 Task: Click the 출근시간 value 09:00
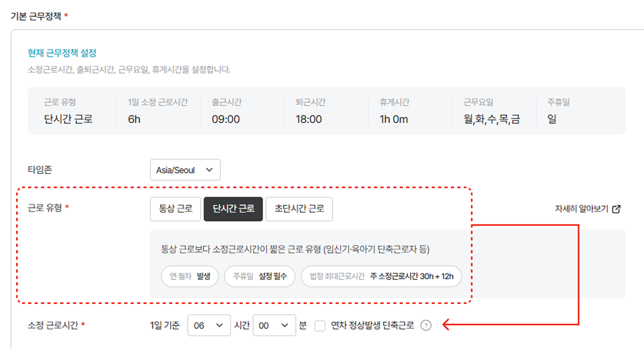[226, 119]
